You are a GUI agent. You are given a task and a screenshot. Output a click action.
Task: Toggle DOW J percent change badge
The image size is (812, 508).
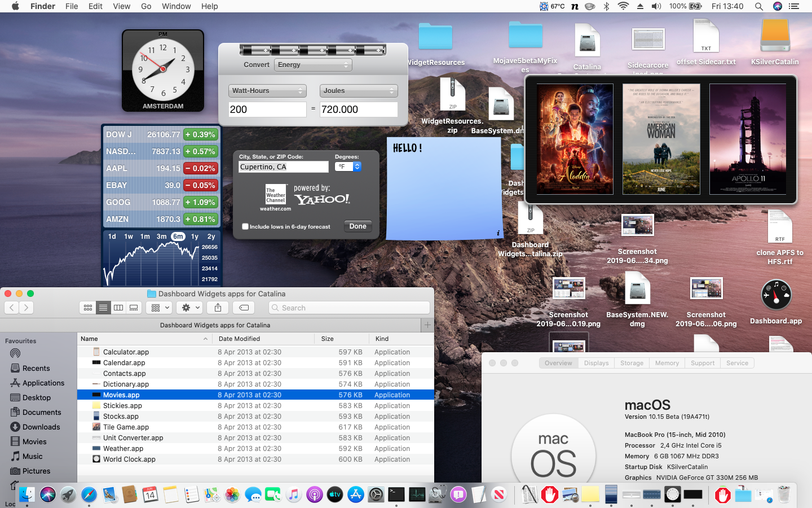pos(201,134)
